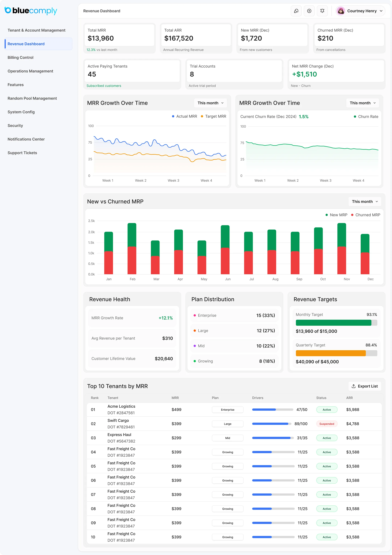Click the Trial Accounts card
392x555 pixels.
pyautogui.click(x=234, y=74)
